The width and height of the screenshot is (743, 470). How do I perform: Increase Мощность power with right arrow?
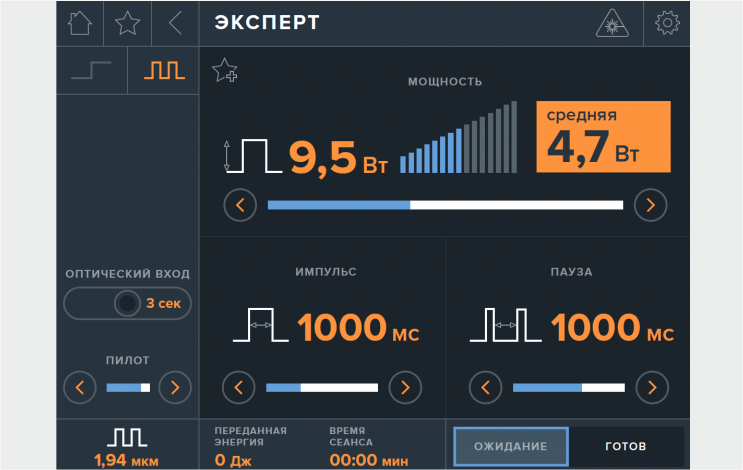click(651, 205)
